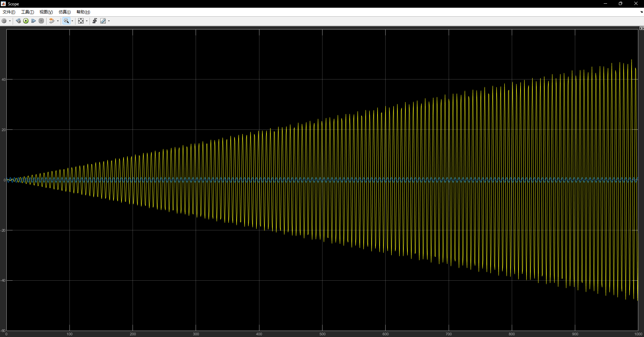Open the 视图(V) menu
Viewport: 644px width, 337px height.
point(46,12)
